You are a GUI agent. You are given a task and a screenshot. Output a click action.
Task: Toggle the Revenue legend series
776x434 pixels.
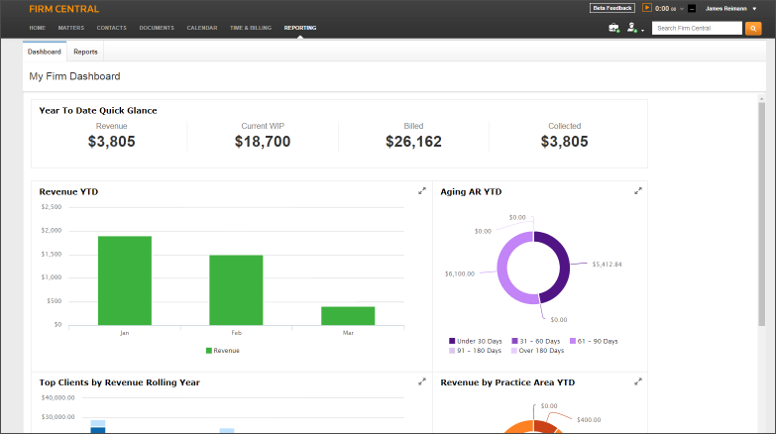pyautogui.click(x=223, y=350)
